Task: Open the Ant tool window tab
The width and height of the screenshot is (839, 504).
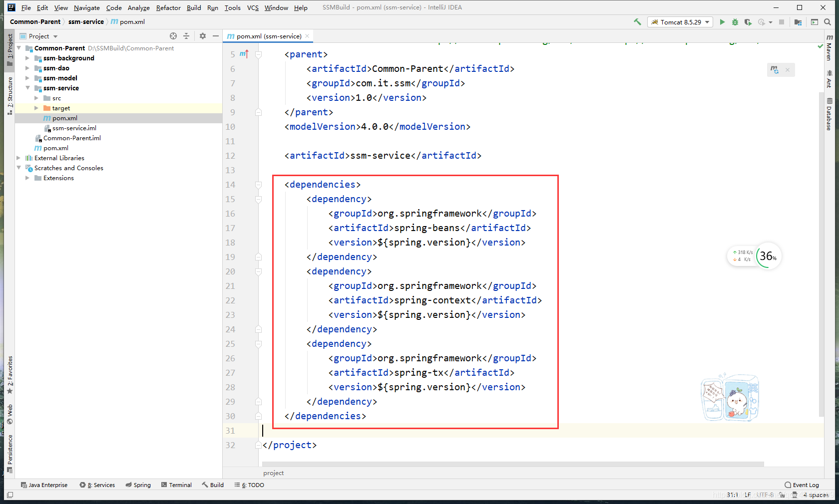Action: pyautogui.click(x=829, y=78)
